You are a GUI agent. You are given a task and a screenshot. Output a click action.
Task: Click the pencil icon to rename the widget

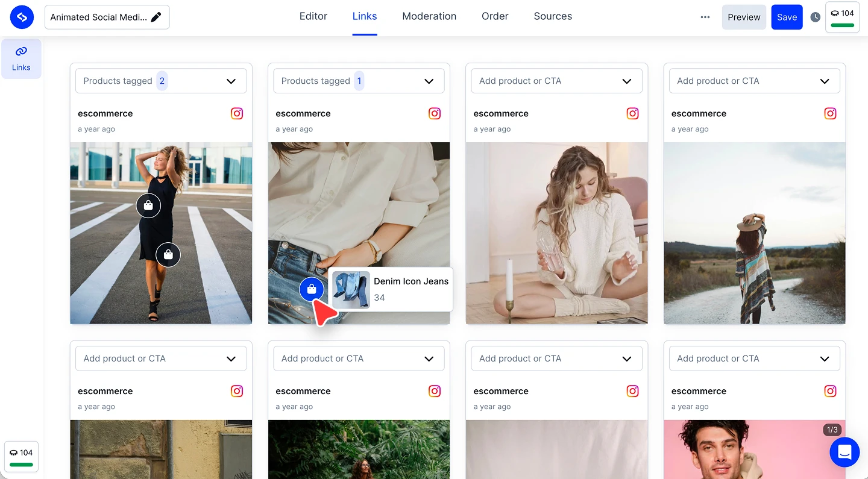point(156,17)
